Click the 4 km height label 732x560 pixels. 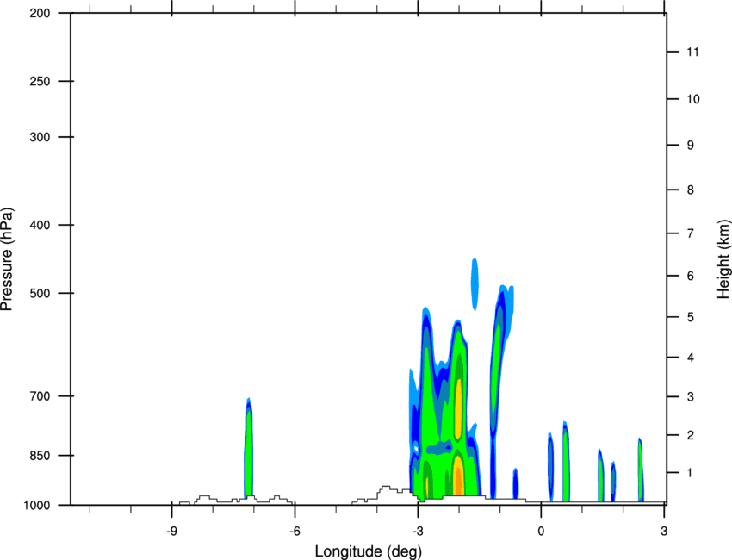[691, 358]
